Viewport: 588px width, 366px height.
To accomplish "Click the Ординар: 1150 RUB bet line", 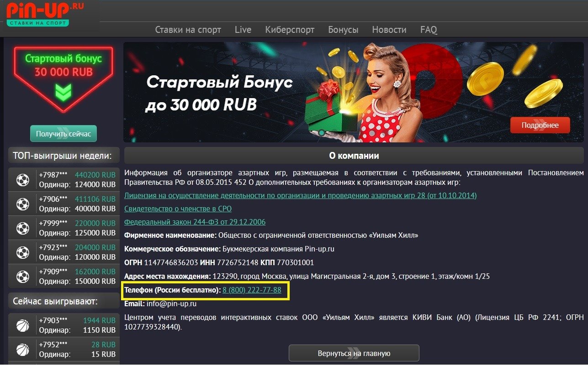I will (x=77, y=330).
